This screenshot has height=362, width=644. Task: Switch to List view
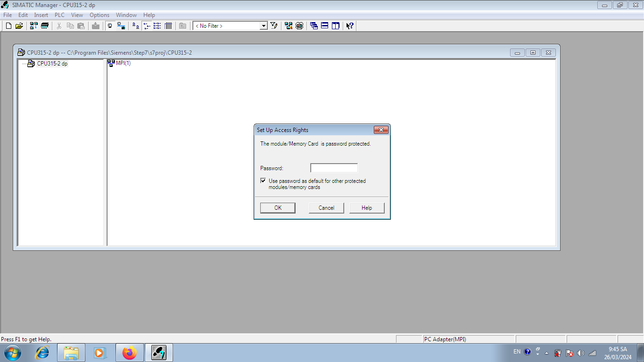[157, 26]
